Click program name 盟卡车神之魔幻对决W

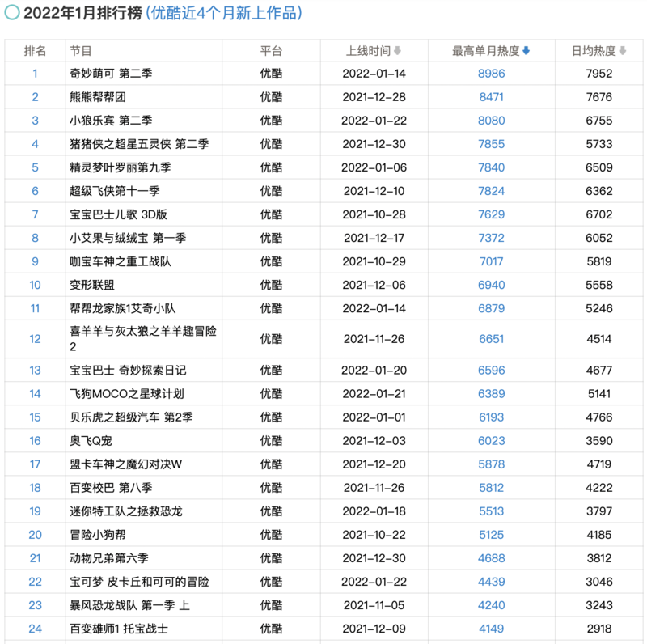126,464
